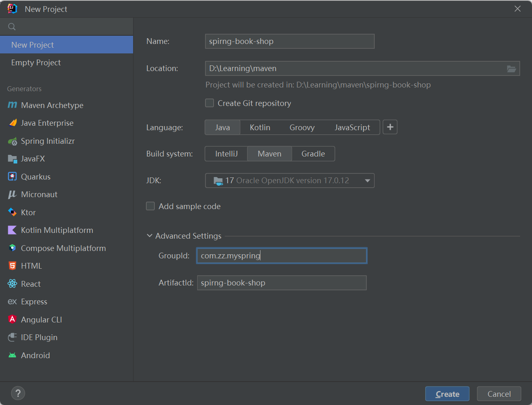Select the Android label
Image resolution: width=532 pixels, height=405 pixels.
[35, 355]
